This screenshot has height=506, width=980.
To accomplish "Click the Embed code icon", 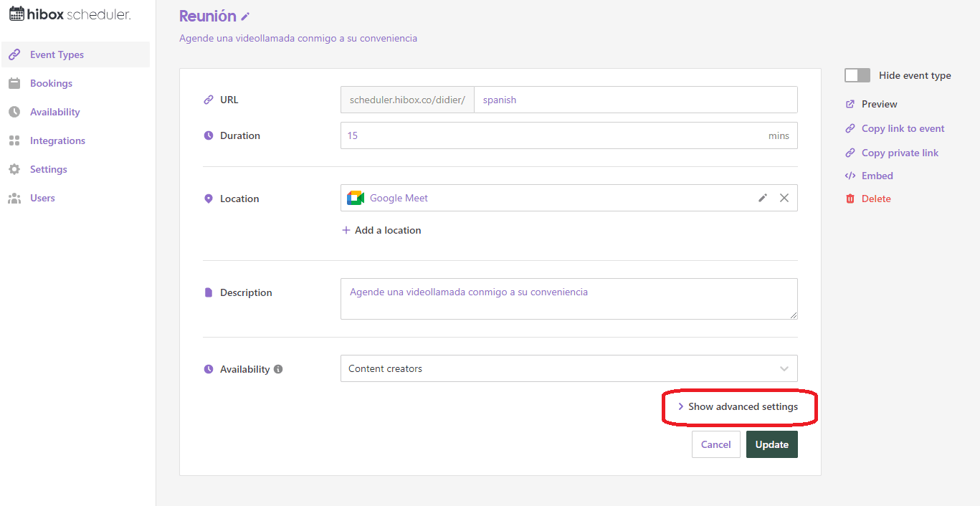I will coord(850,176).
